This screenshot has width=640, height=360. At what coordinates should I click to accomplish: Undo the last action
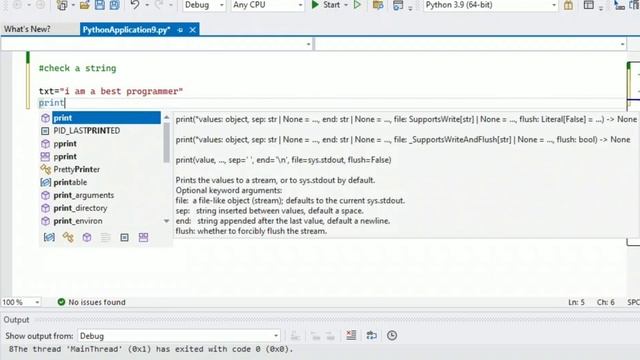point(135,5)
